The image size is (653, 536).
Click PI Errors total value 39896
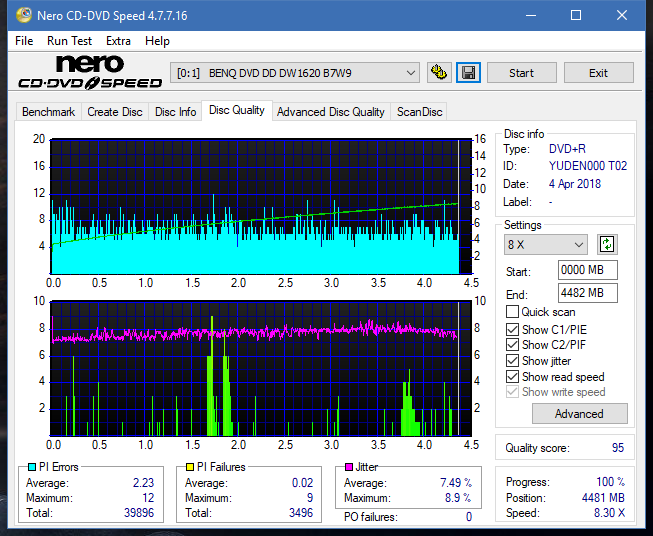[x=139, y=513]
